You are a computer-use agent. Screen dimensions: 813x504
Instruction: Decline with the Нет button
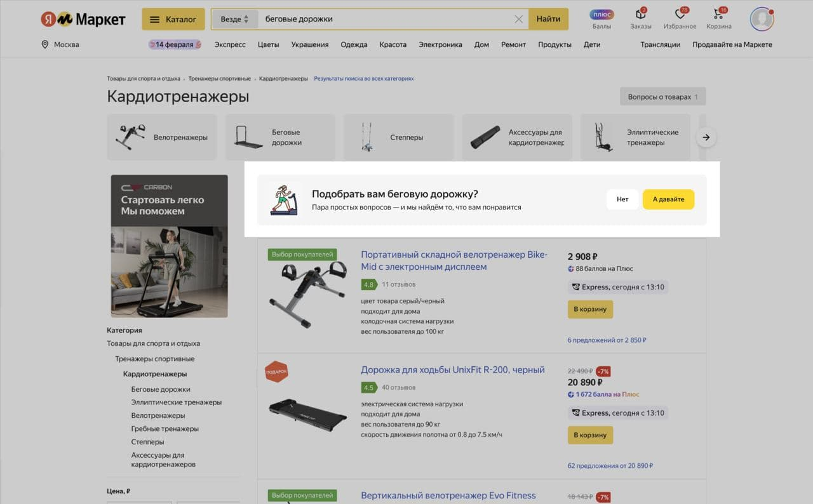[622, 199]
